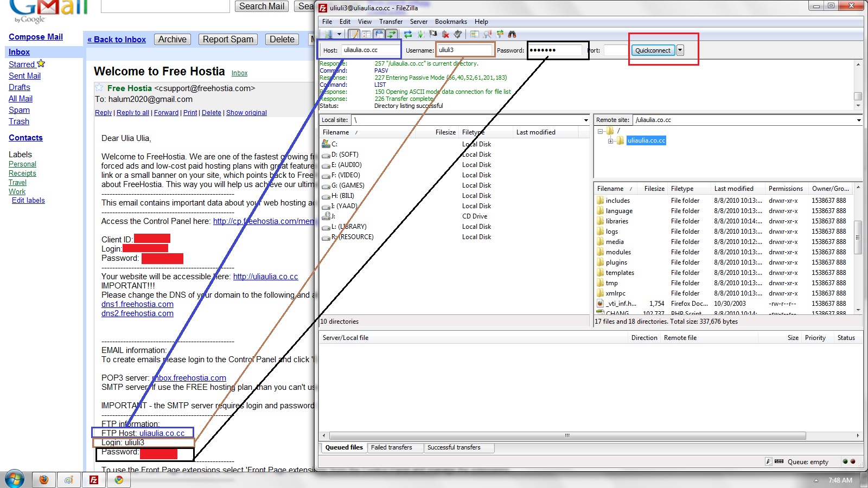Open the View menu in FileZilla

(x=365, y=22)
